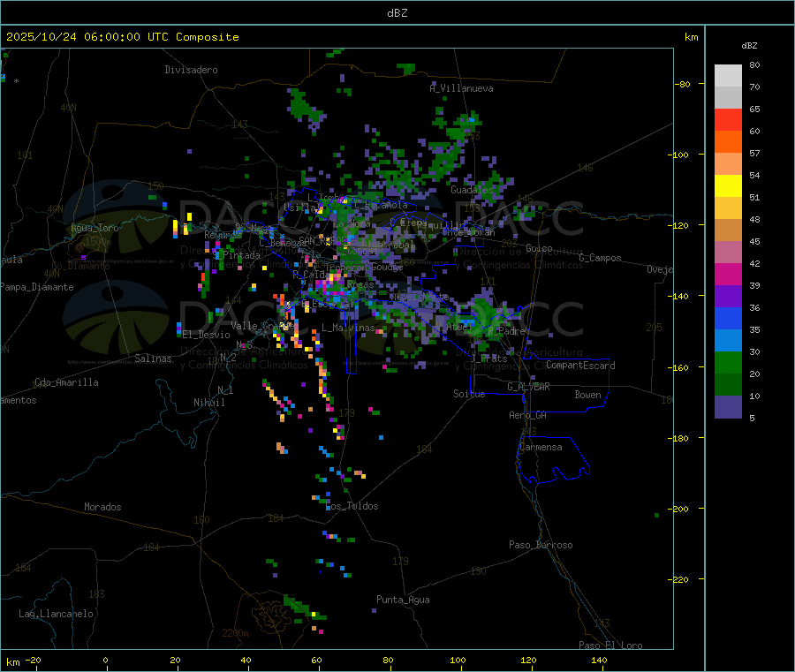This screenshot has width=795, height=672.
Task: Click the R_Padre label
Action: tap(507, 331)
